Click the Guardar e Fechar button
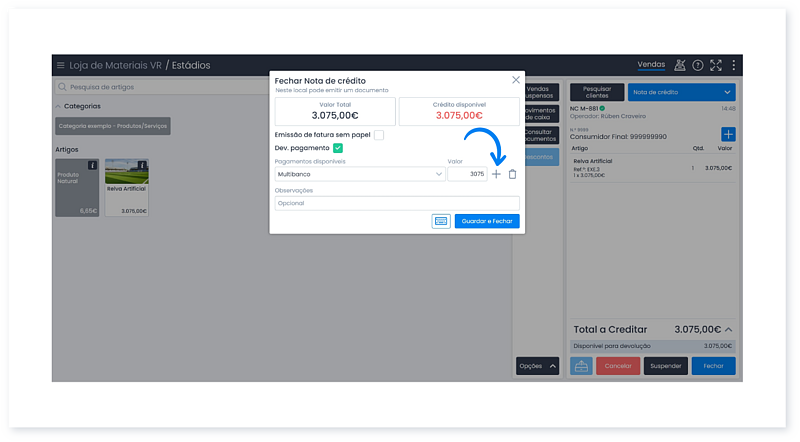This screenshot has width=800, height=442. pos(487,221)
